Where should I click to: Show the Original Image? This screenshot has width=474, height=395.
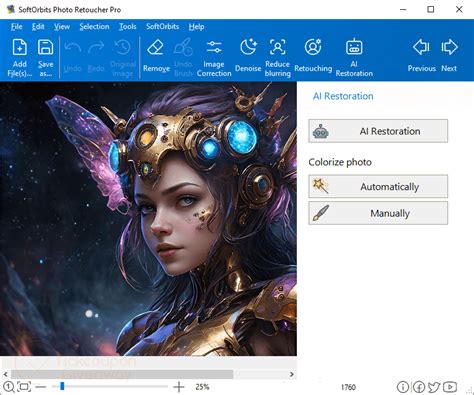(x=123, y=58)
